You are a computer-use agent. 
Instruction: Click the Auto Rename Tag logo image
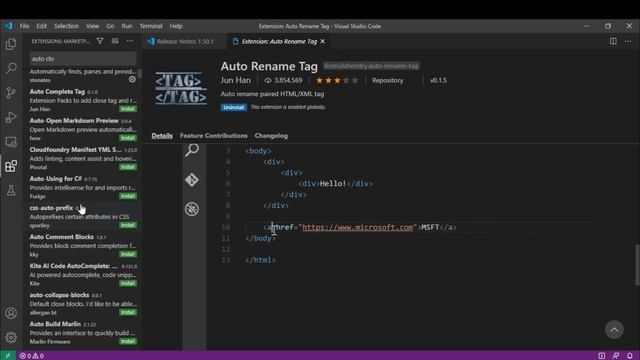coord(181,89)
